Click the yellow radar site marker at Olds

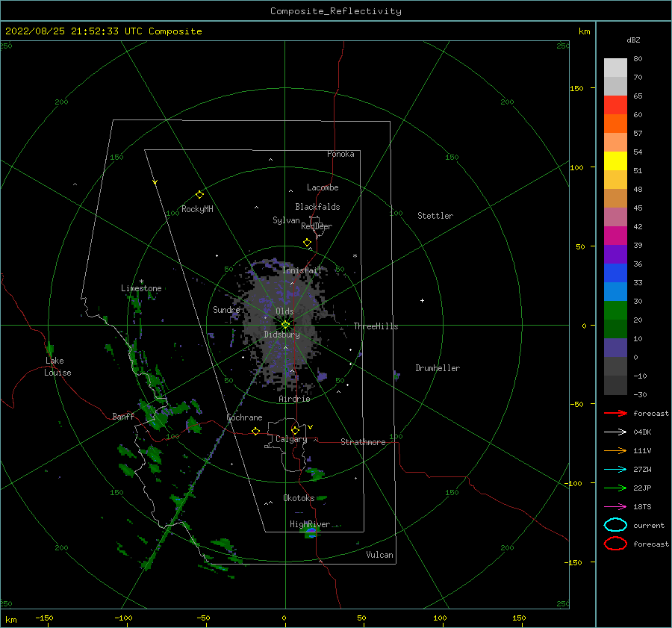[285, 325]
